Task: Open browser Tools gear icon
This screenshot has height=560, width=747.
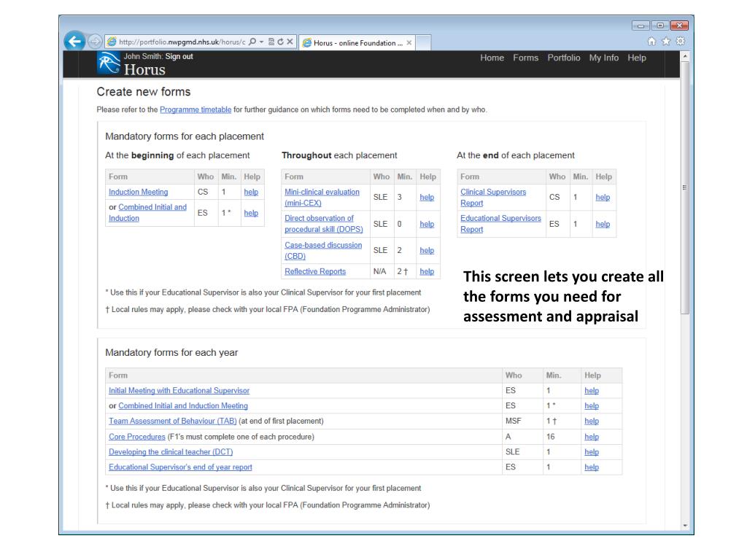Action: tap(681, 42)
